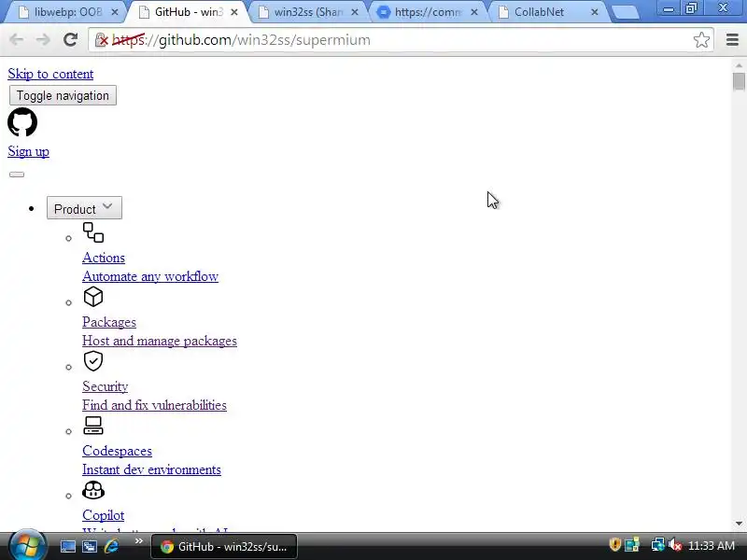This screenshot has height=560, width=747.
Task: Close the CollabNet tab
Action: [x=595, y=13]
